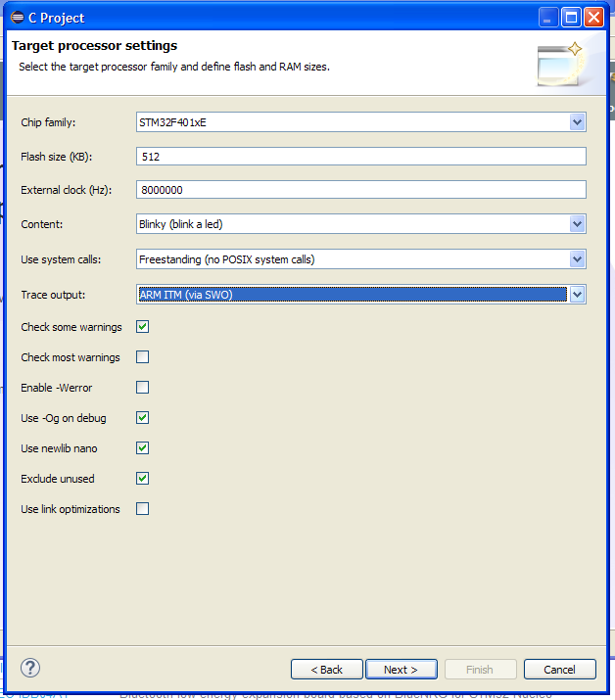Minimize the C Project dialog

click(x=548, y=18)
